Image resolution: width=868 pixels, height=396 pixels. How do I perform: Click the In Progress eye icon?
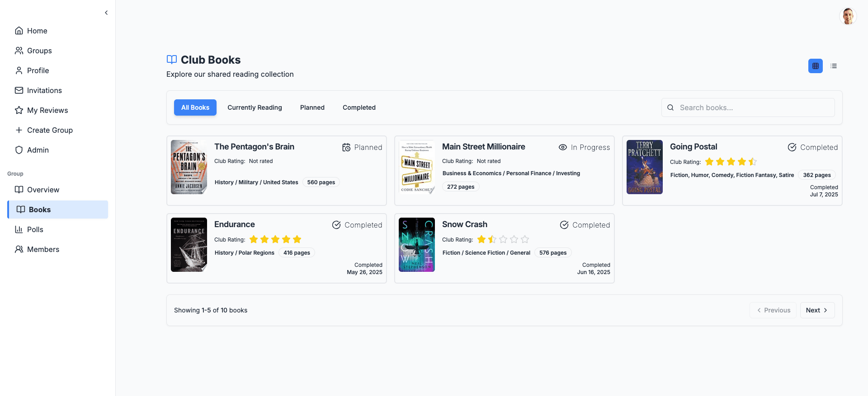click(x=563, y=147)
